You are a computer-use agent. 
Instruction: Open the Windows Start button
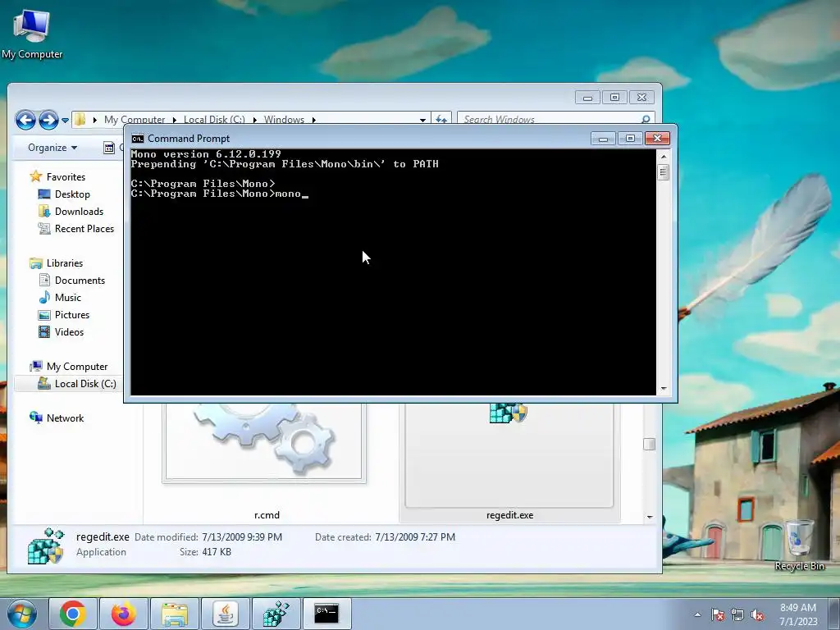[21, 614]
